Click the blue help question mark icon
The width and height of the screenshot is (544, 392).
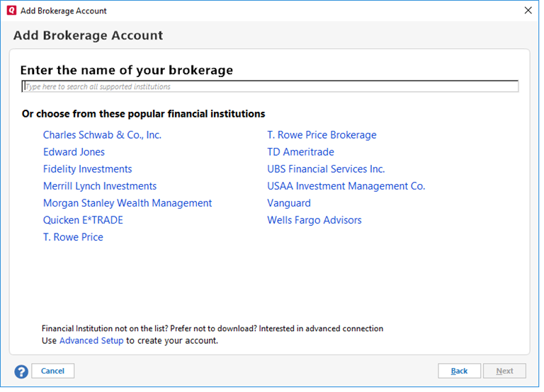click(x=21, y=371)
